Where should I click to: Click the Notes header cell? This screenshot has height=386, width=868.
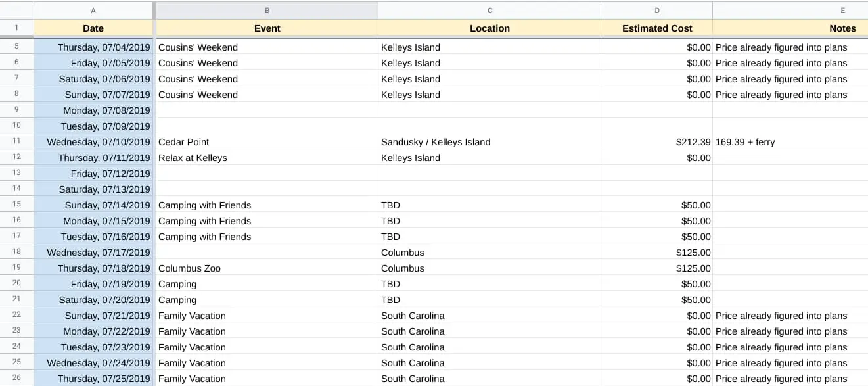pyautogui.click(x=790, y=28)
